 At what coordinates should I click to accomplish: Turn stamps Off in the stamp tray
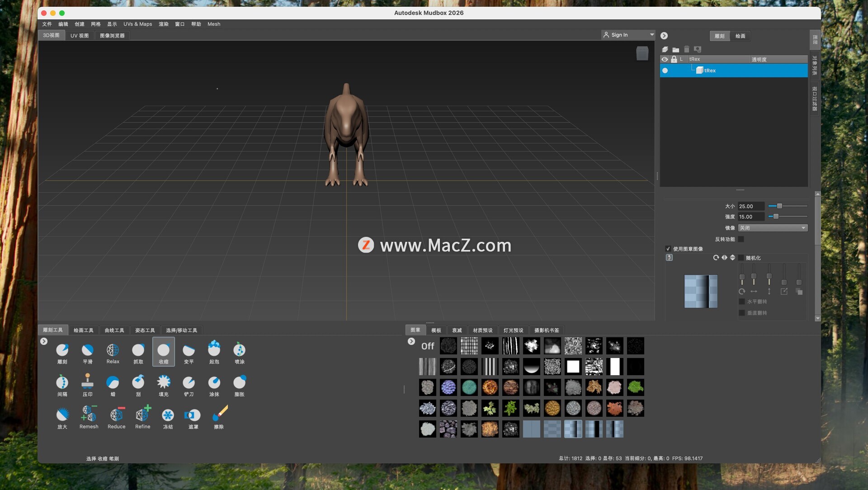pyautogui.click(x=428, y=346)
